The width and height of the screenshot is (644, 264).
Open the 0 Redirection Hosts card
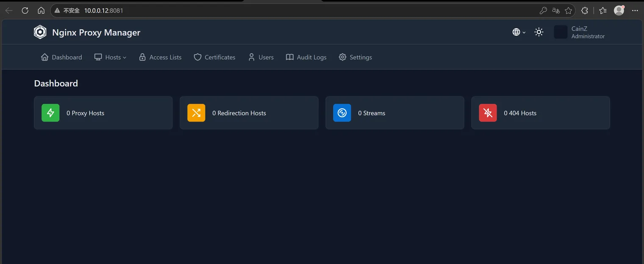(x=249, y=113)
